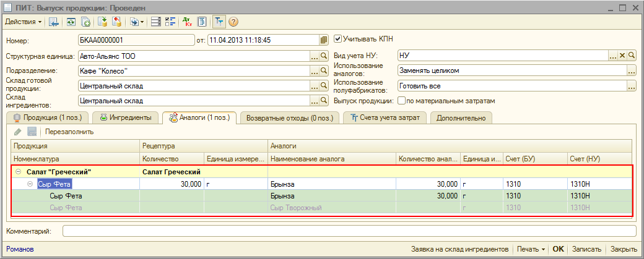
Task: Enable по материальным затратам checkbox
Action: point(401,101)
